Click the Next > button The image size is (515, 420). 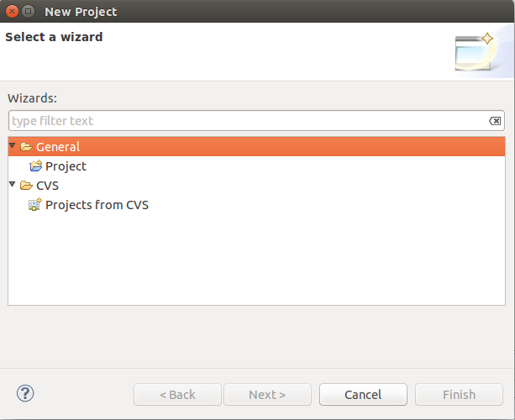(x=267, y=395)
